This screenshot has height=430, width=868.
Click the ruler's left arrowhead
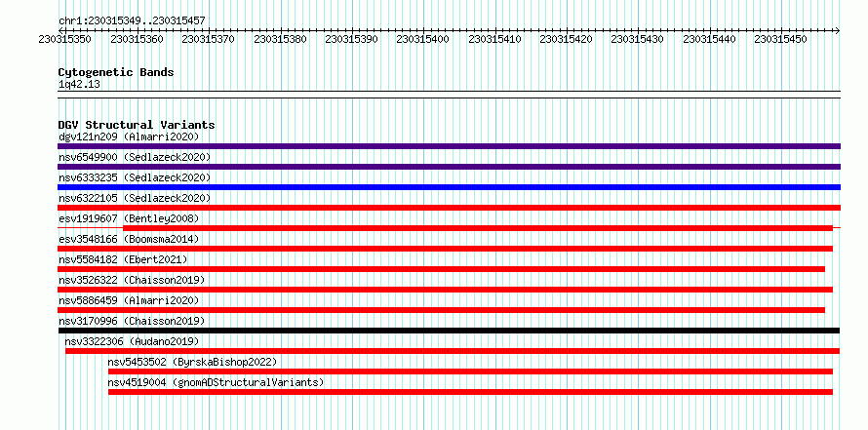pos(60,30)
